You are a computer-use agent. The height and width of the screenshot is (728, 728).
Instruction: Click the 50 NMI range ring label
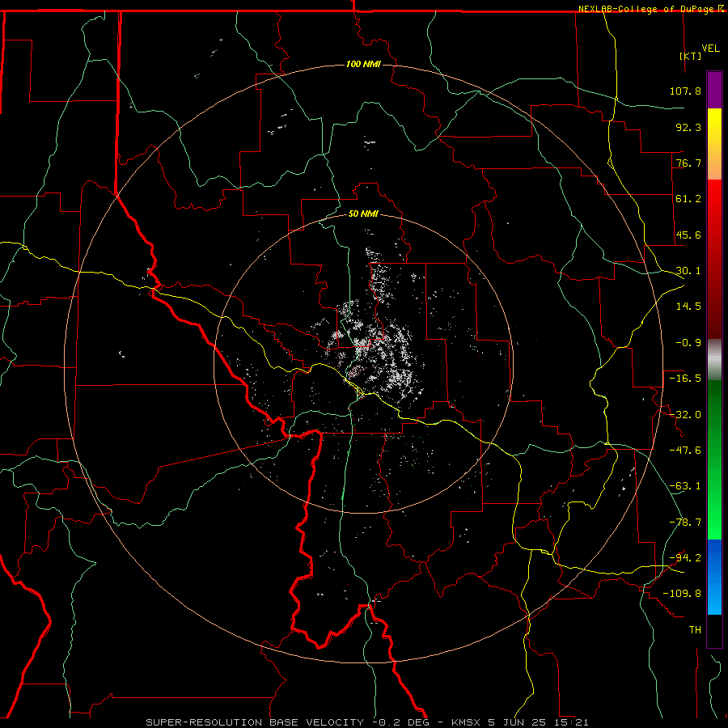[363, 214]
